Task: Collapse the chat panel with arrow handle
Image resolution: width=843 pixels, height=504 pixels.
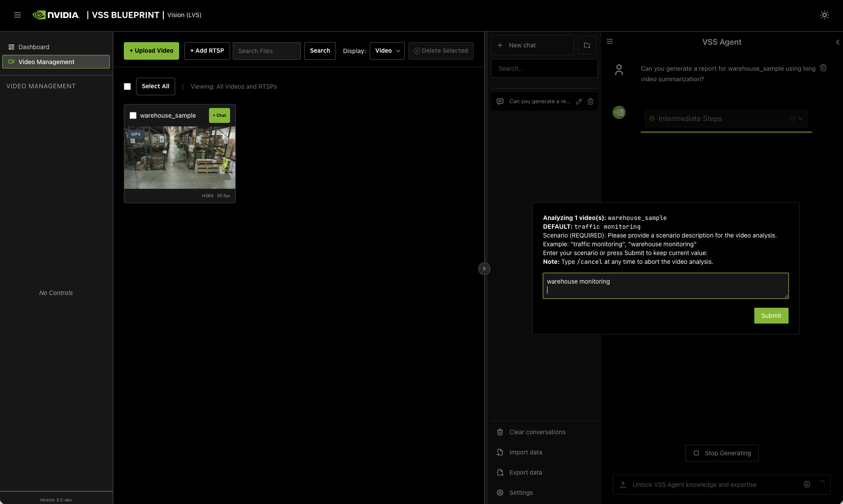Action: point(484,269)
